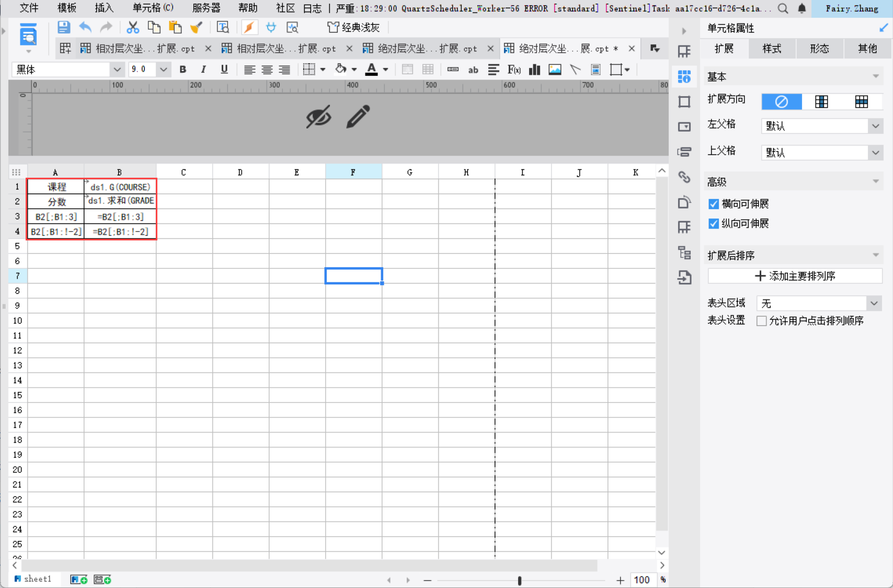The width and height of the screenshot is (893, 588).
Task: Toggle 横向可伸展 checkbox
Action: (714, 204)
